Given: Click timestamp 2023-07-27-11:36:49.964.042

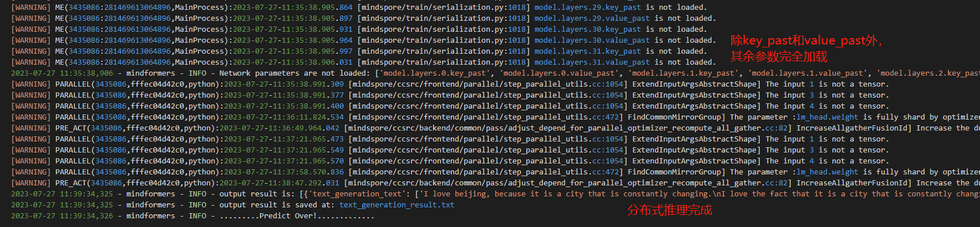Looking at the screenshot, I should tap(279, 128).
